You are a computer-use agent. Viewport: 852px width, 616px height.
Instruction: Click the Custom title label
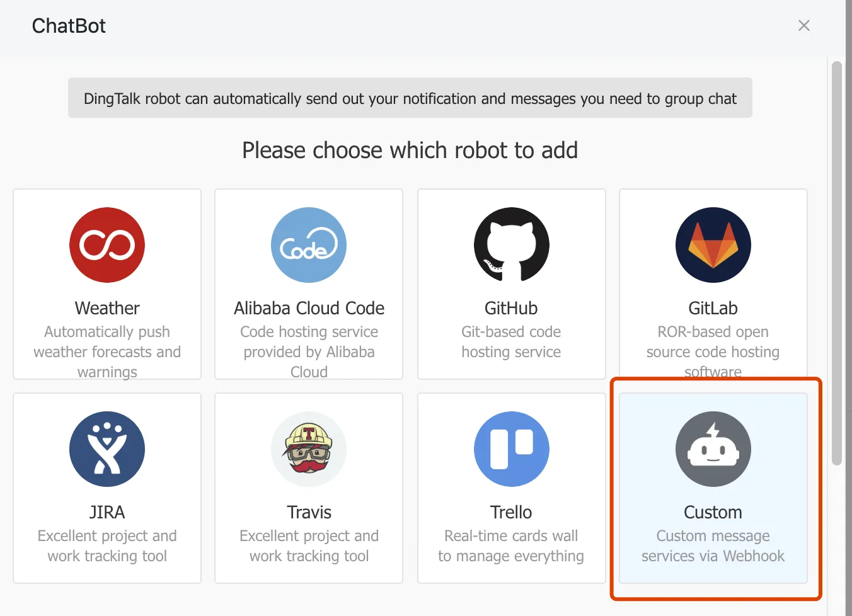tap(713, 512)
